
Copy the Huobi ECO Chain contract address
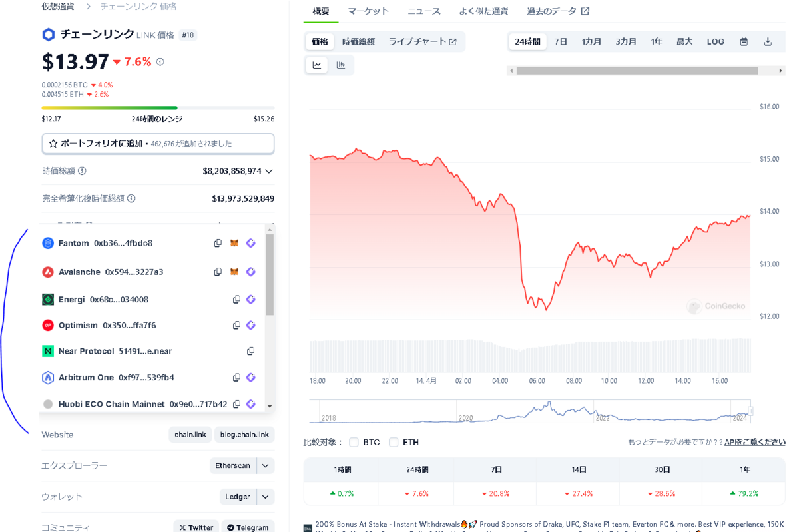(236, 404)
